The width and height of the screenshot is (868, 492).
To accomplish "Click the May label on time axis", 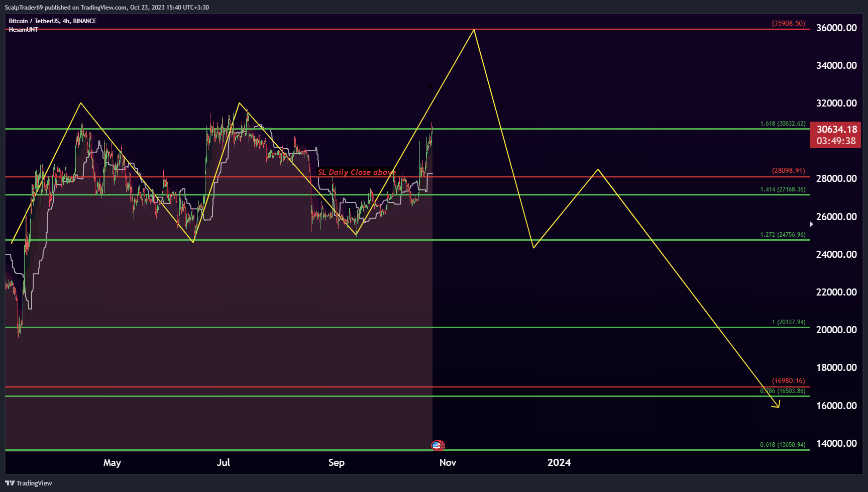I will (x=112, y=463).
